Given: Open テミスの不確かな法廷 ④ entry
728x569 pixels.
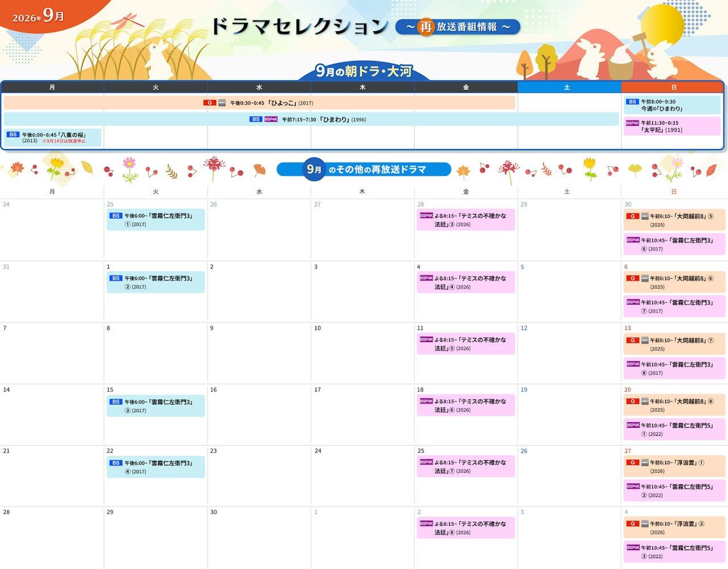Looking at the screenshot, I should pyautogui.click(x=466, y=282).
